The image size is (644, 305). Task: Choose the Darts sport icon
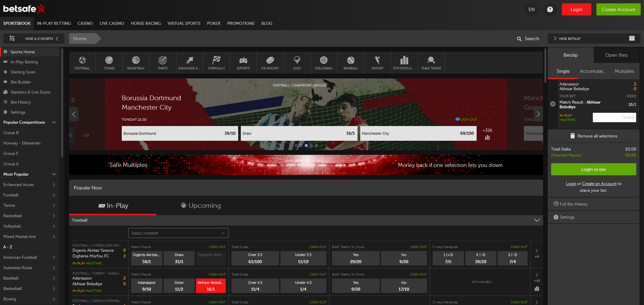163,63
